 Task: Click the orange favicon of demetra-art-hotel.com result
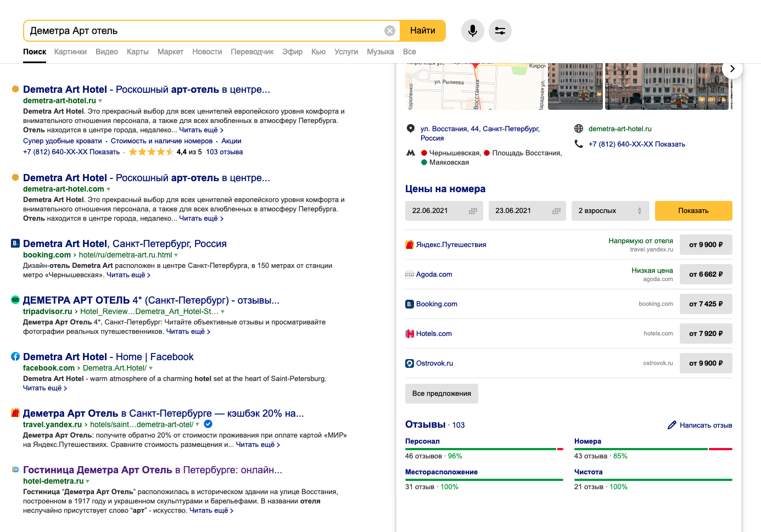coord(15,177)
